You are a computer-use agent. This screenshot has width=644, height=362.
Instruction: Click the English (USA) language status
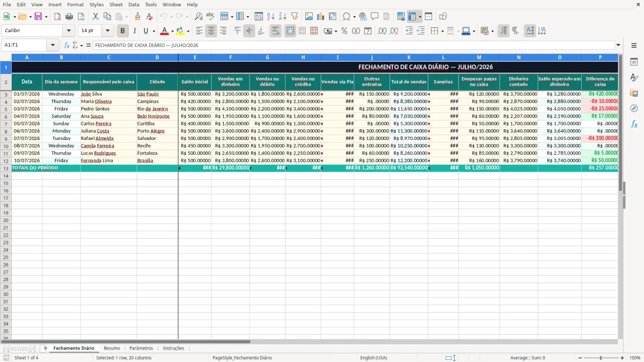[374, 358]
